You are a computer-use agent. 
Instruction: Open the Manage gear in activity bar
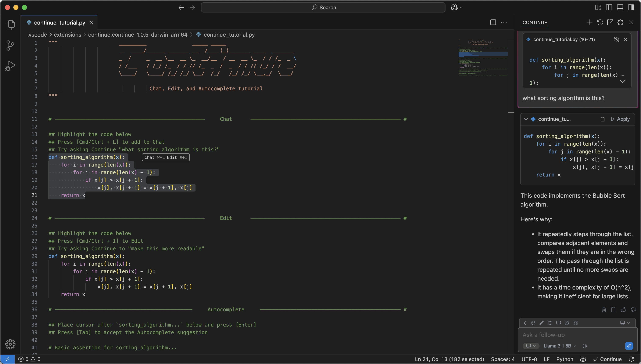[x=10, y=344]
